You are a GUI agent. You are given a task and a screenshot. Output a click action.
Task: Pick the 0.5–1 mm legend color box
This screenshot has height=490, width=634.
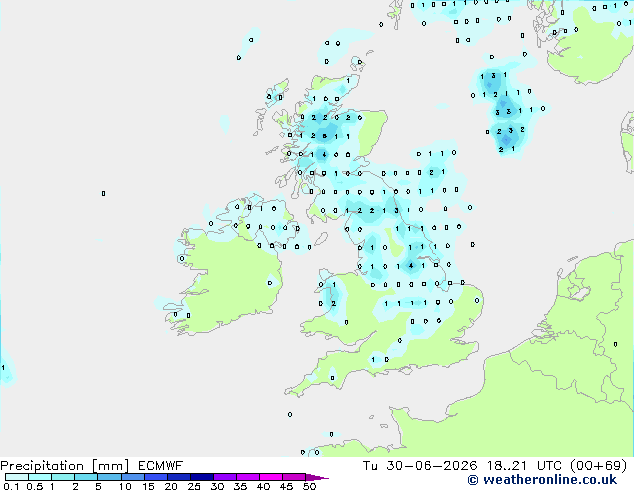[x=40, y=477]
